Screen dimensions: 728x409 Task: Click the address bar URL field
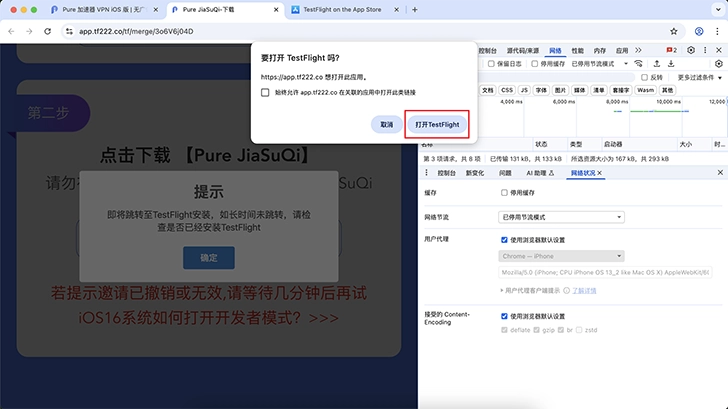point(200,31)
